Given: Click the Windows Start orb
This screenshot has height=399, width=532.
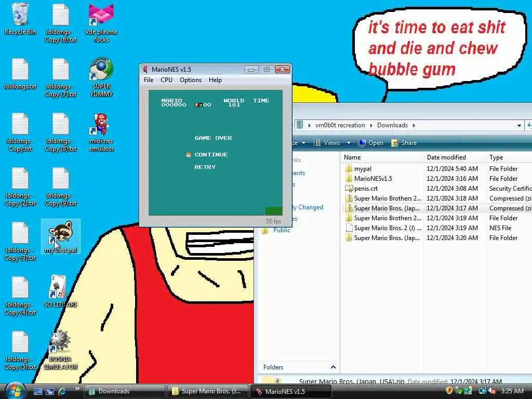Looking at the screenshot, I should [x=15, y=391].
